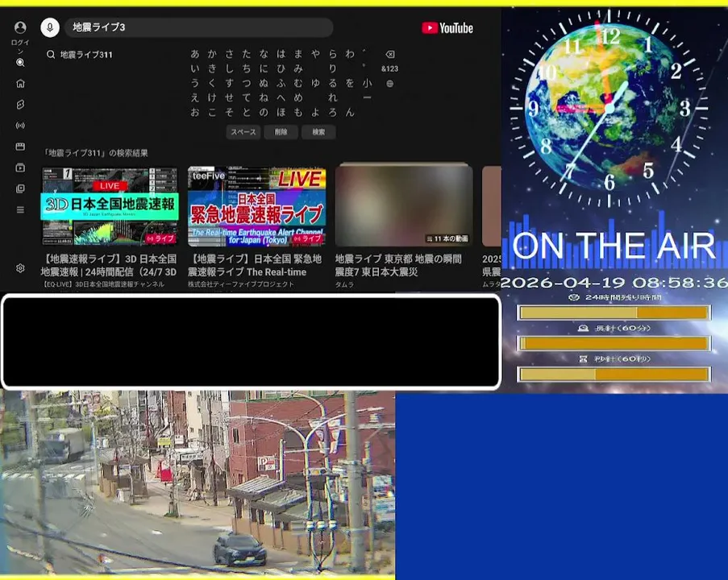Open the 3D 日本全国地震速報 live thumbnail

coord(110,206)
